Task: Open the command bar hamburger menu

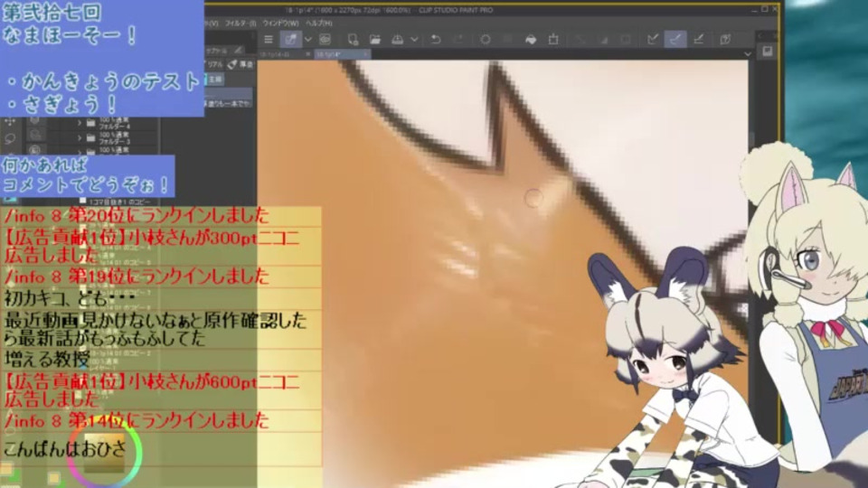Action: (x=269, y=39)
